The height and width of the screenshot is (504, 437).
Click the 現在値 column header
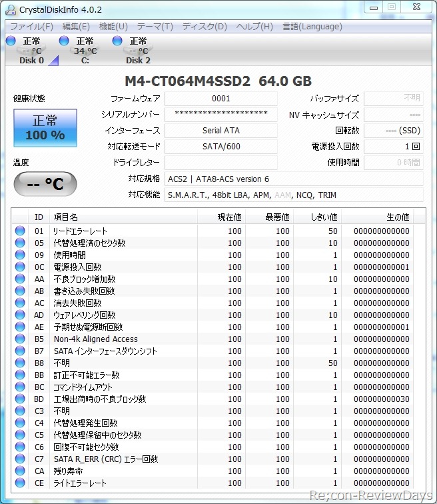222,217
